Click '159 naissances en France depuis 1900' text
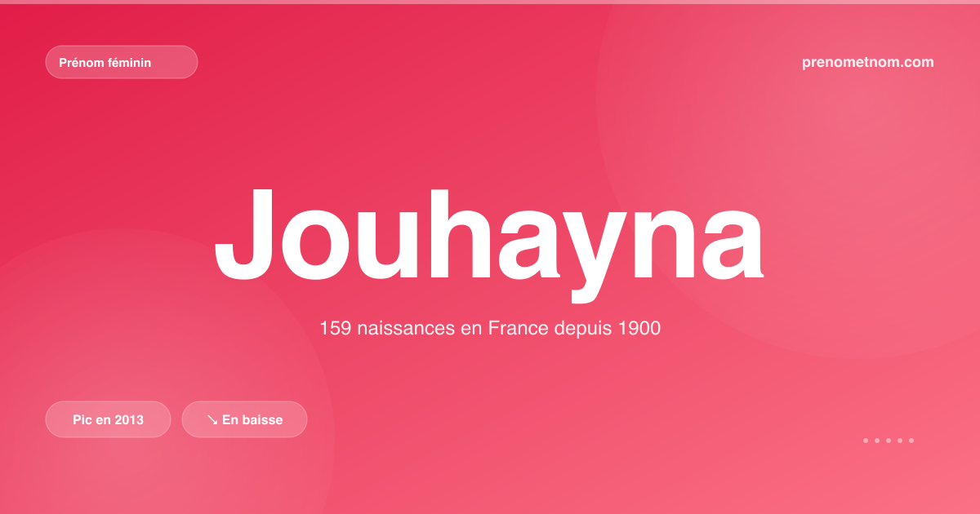 [490, 329]
